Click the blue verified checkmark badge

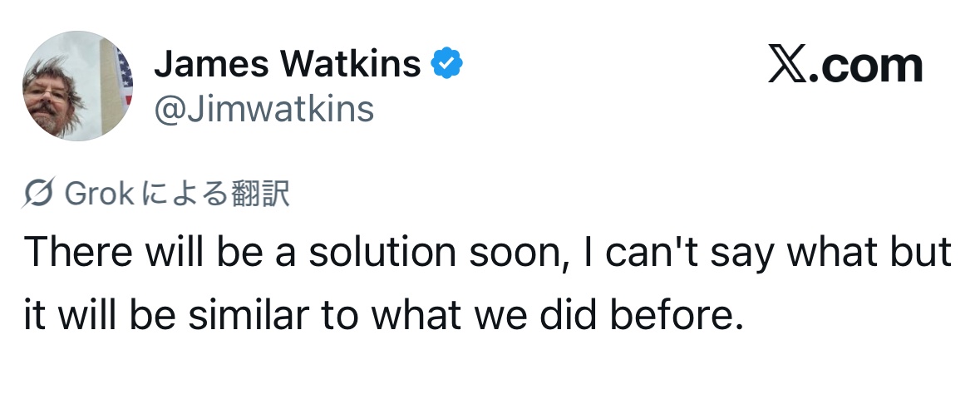(x=447, y=63)
